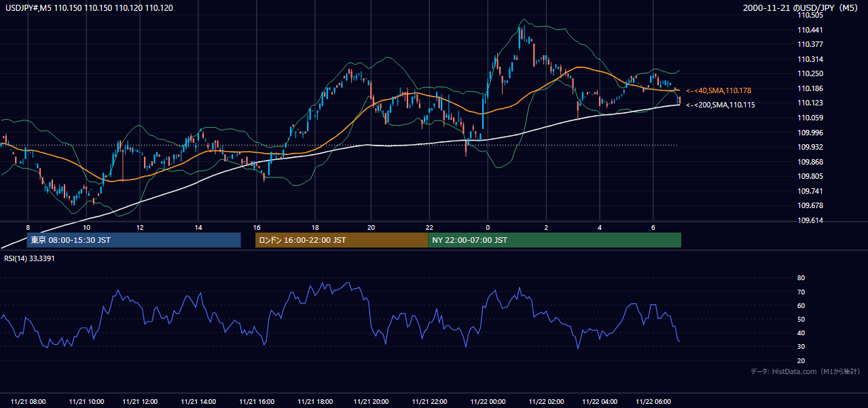This screenshot has height=408, width=868.
Task: Click RSI scale level 40
Action: click(801, 333)
